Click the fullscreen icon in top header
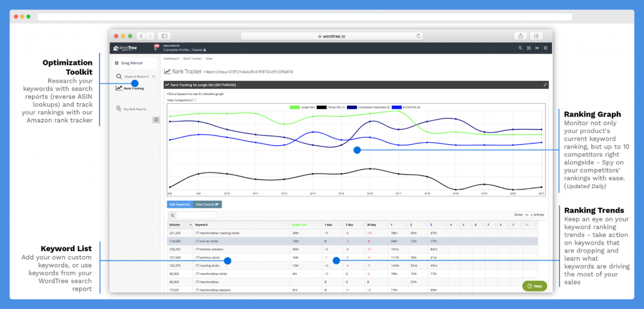 click(528, 48)
